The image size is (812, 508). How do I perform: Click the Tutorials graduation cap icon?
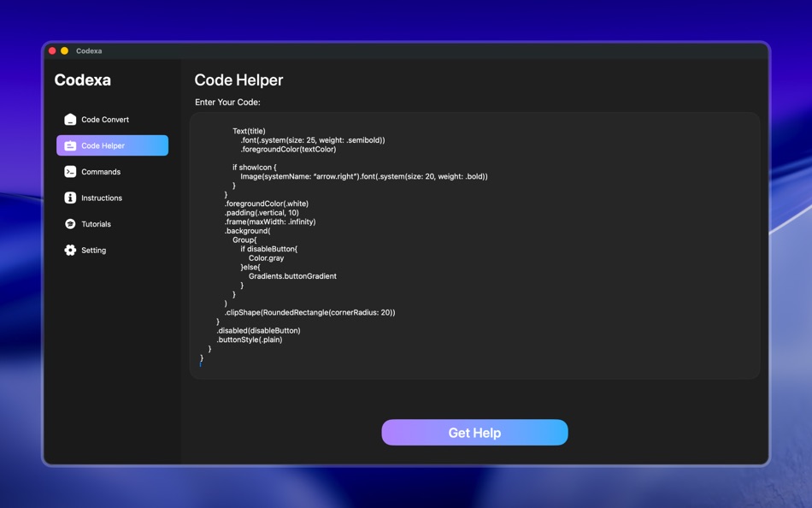(70, 224)
